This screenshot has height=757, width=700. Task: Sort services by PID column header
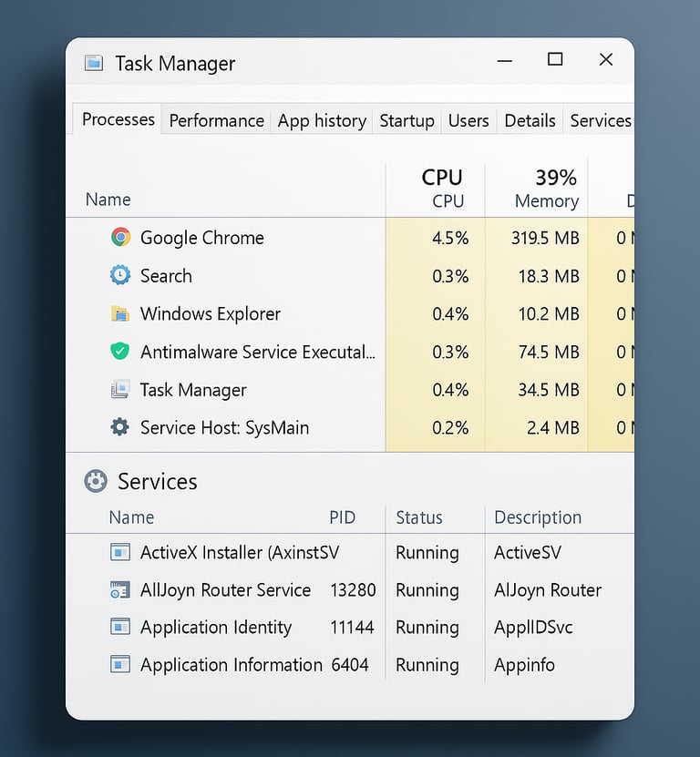(342, 517)
